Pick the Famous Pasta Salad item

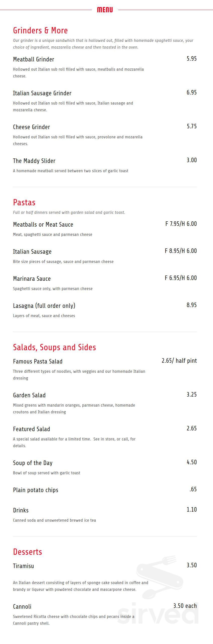(38, 361)
